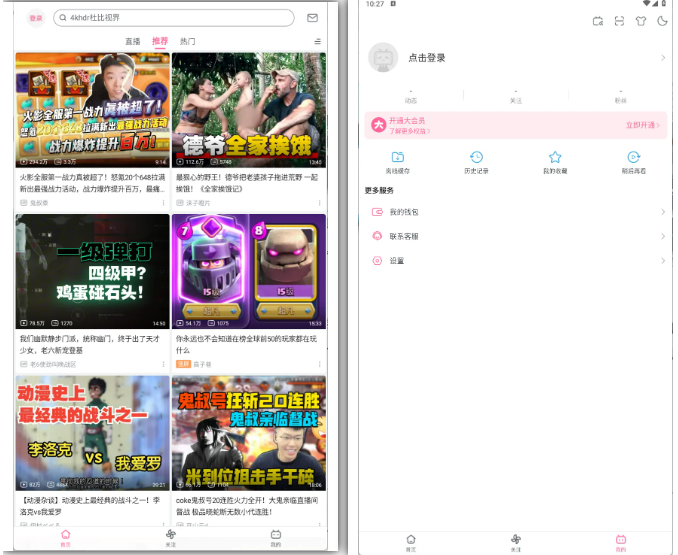The width and height of the screenshot is (678, 555).
Task: Expand the 联系客服 row chevron
Action: click(x=662, y=236)
